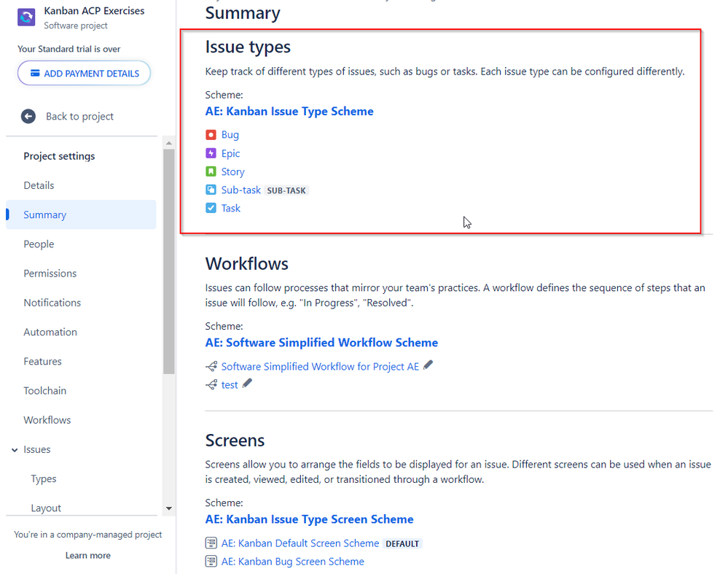Open the Toolchain settings page

[x=45, y=390]
